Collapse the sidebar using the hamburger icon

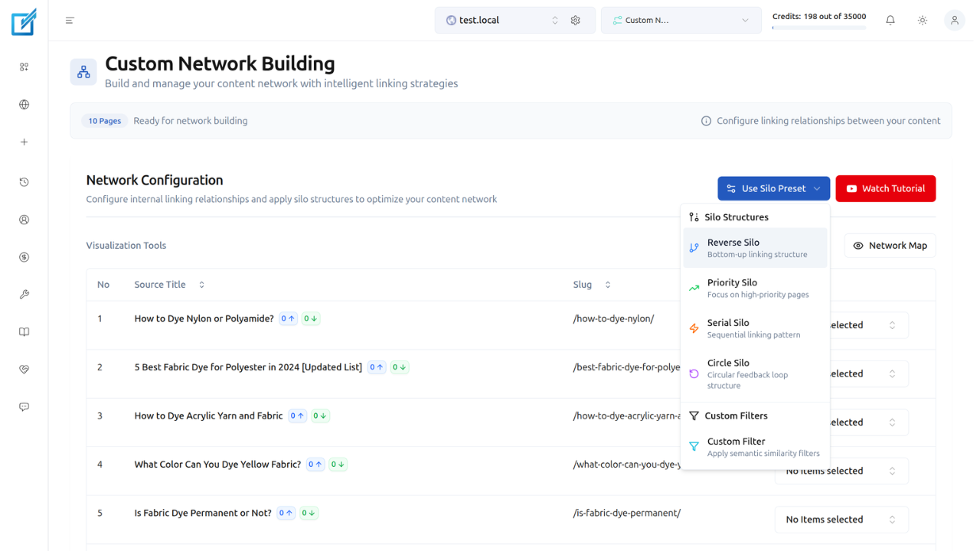pyautogui.click(x=70, y=20)
